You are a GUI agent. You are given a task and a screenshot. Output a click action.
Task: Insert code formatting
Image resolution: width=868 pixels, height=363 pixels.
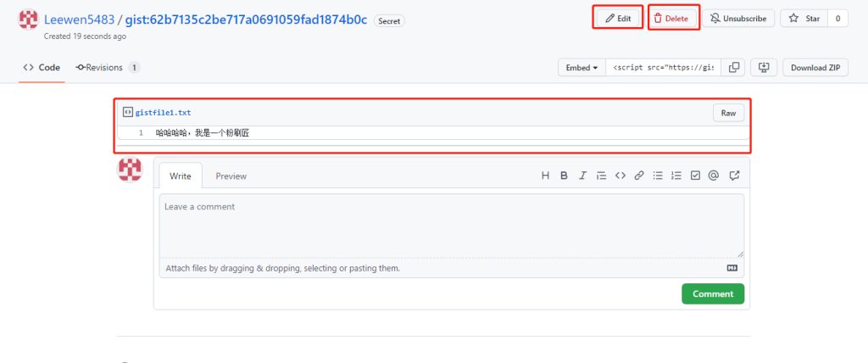coord(620,176)
